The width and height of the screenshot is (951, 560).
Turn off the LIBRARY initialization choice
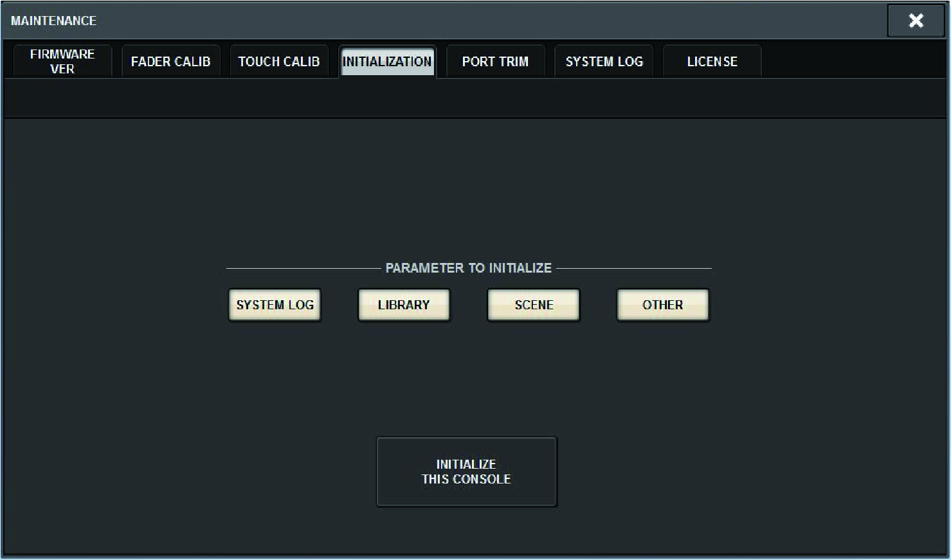click(403, 304)
